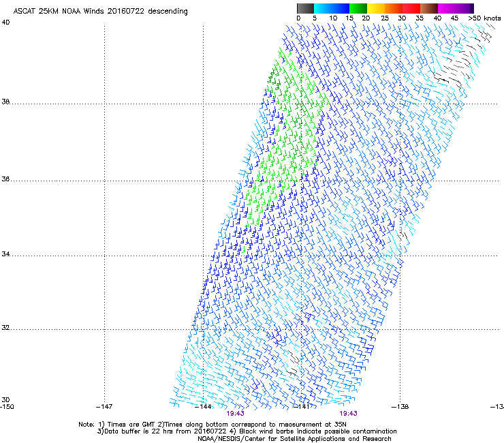This screenshot has width=504, height=443.
Task: Click the 19:43 timestamp right of the -144 label
Action: [235, 414]
